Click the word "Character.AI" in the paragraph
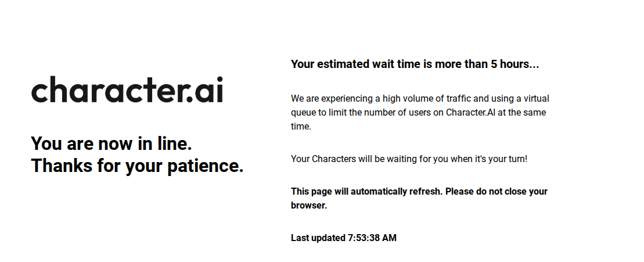Viewport: 644px width, 262px height. tap(470, 112)
